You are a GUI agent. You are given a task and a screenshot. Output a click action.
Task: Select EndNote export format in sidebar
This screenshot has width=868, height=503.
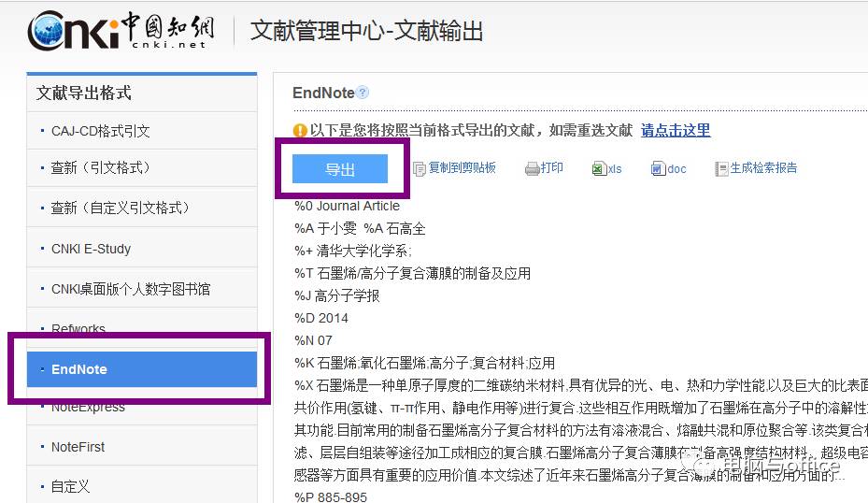pos(142,369)
